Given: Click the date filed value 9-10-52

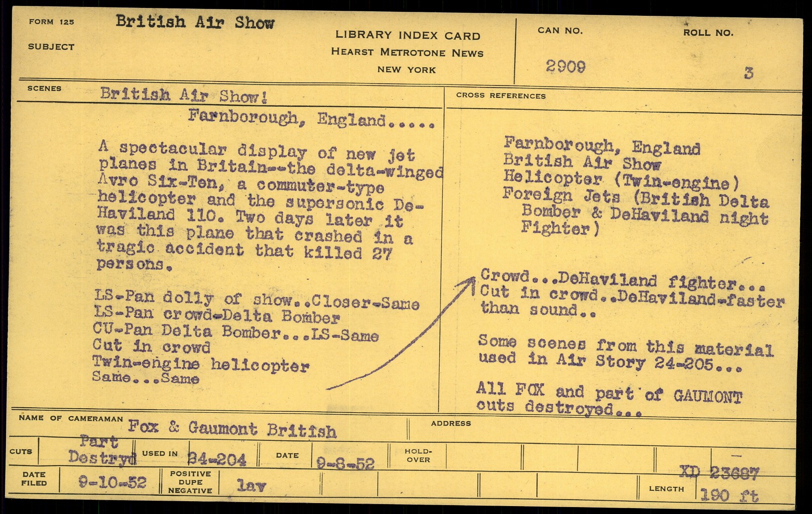Looking at the screenshot, I should [x=113, y=482].
